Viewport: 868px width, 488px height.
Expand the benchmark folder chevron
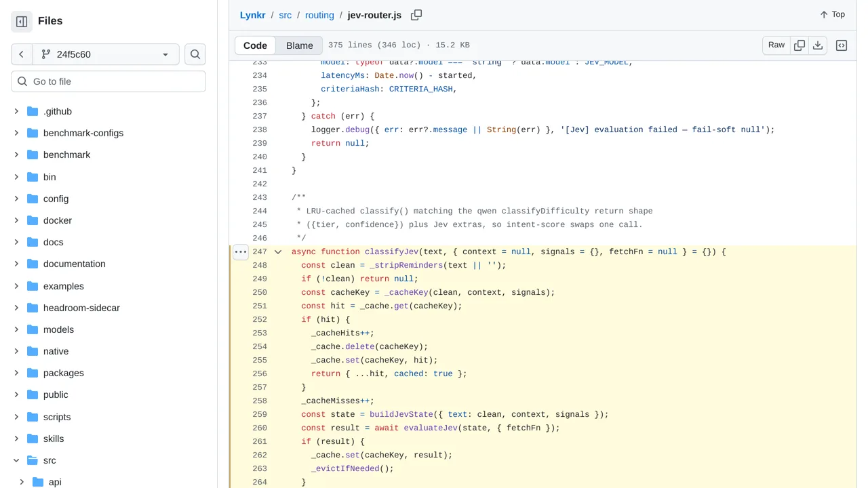click(x=16, y=155)
